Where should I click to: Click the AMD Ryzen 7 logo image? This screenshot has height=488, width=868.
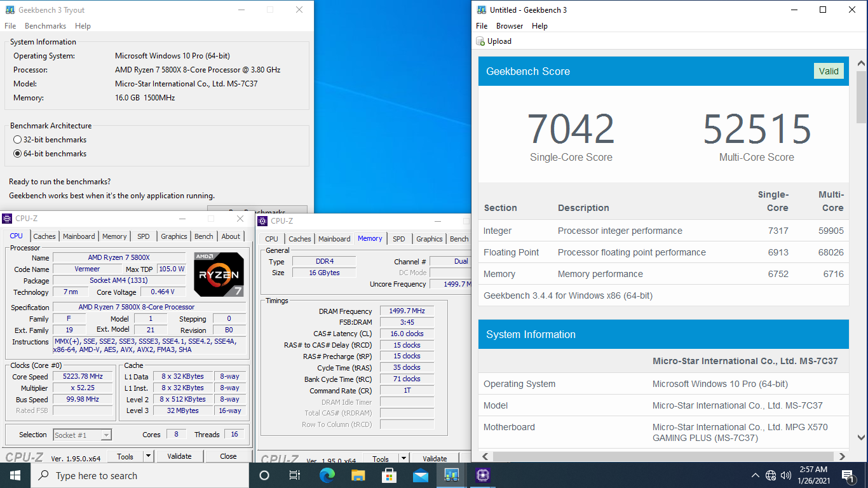pyautogui.click(x=219, y=274)
